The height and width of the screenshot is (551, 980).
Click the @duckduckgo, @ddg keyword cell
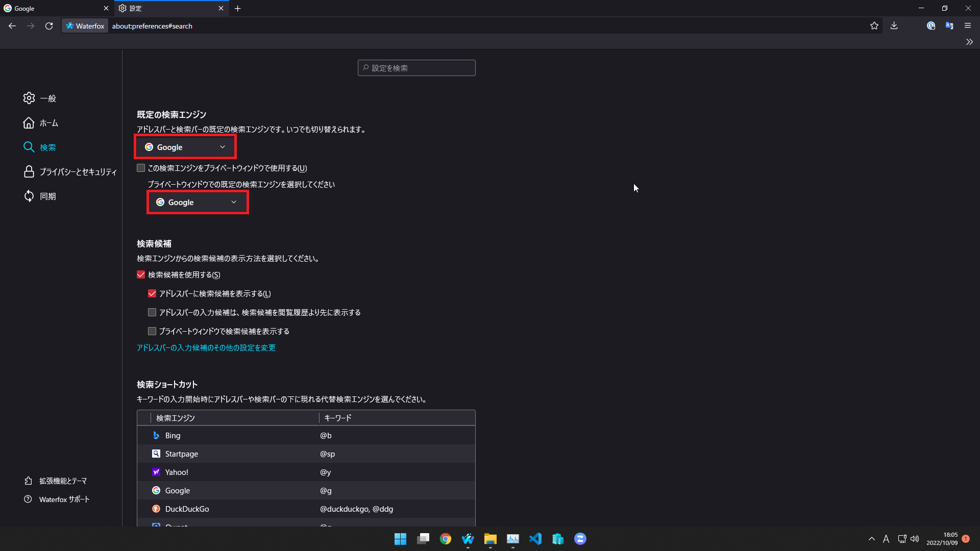tap(356, 509)
